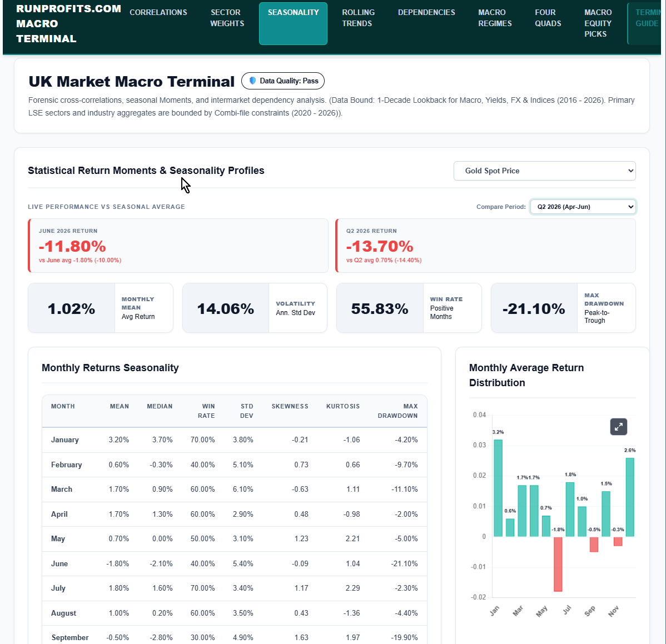This screenshot has width=666, height=644.
Task: Click the RUNPROFITS.COM Macro Terminal logo
Action: (68, 24)
